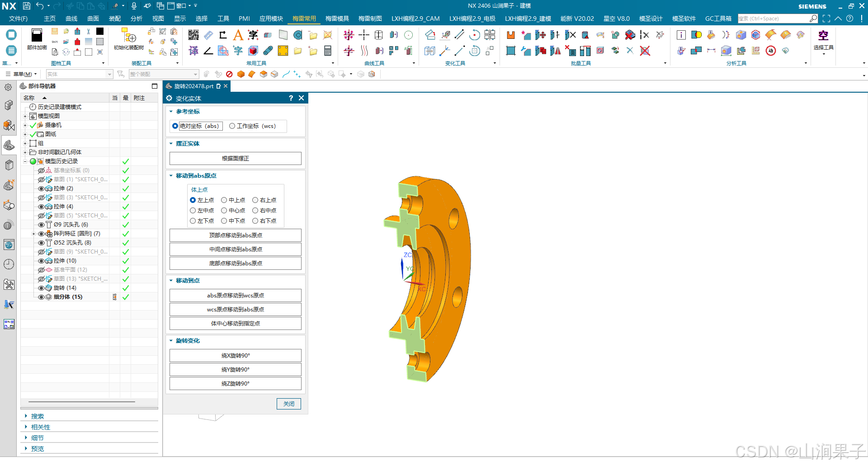The image size is (868, 466).
Task: Click the save disk icon
Action: [27, 6]
